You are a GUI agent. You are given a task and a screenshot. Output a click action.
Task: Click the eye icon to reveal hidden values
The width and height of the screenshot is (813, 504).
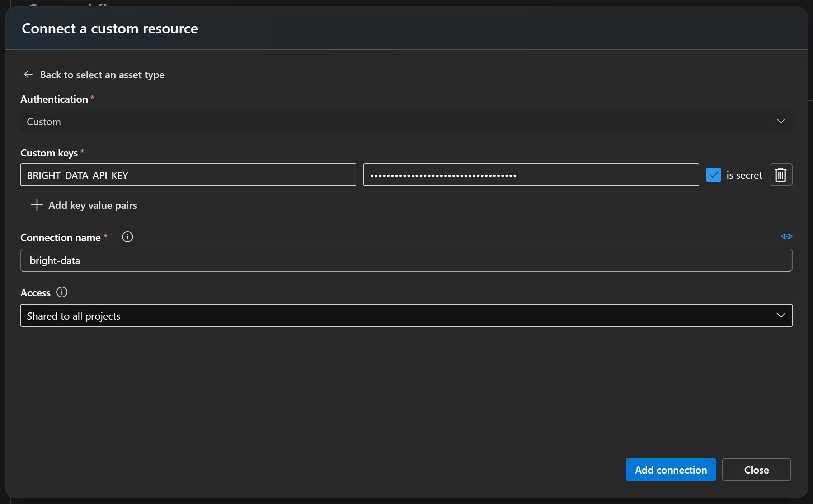click(787, 236)
